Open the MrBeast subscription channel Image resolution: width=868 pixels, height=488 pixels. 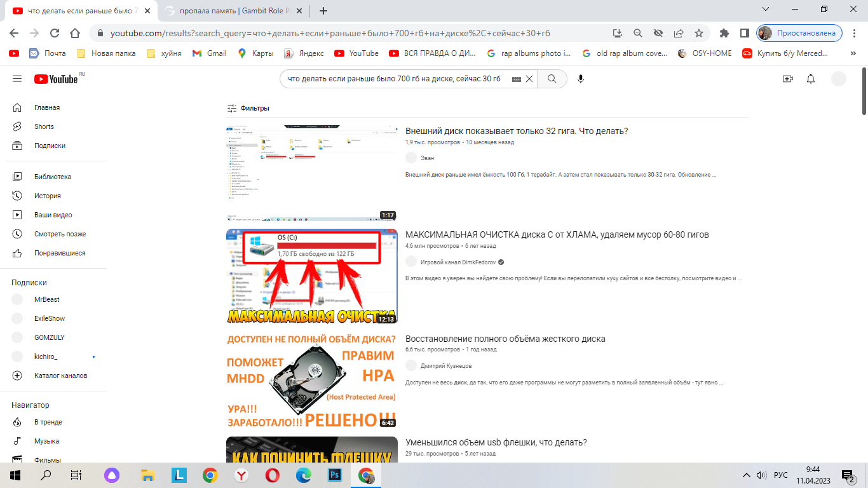click(x=46, y=299)
